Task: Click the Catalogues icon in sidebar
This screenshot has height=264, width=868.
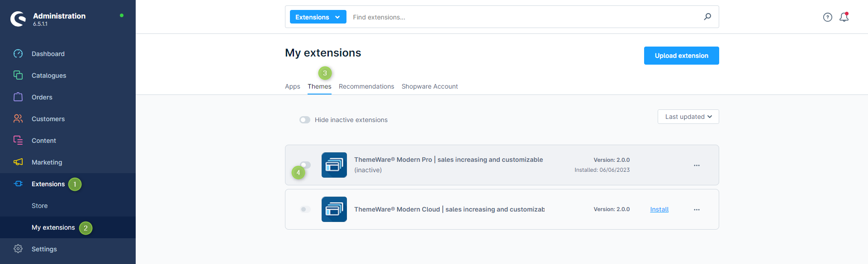Action: 18,75
